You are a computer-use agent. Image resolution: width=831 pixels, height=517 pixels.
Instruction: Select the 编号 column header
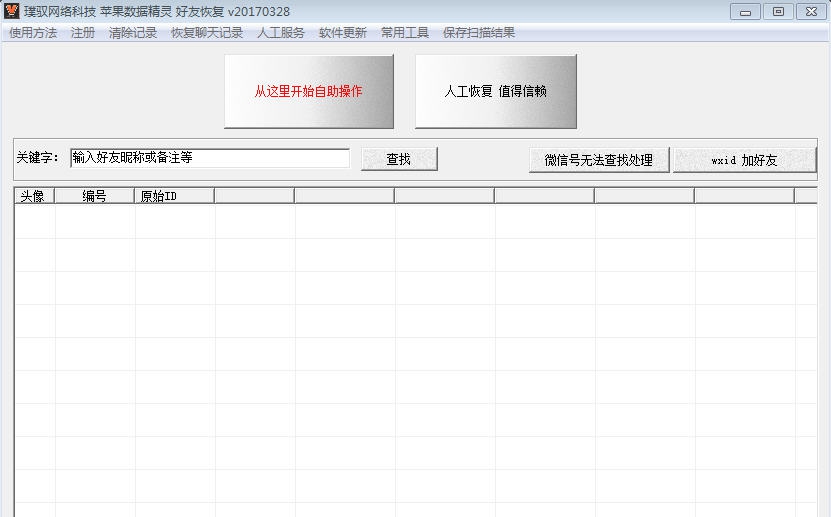click(x=94, y=196)
